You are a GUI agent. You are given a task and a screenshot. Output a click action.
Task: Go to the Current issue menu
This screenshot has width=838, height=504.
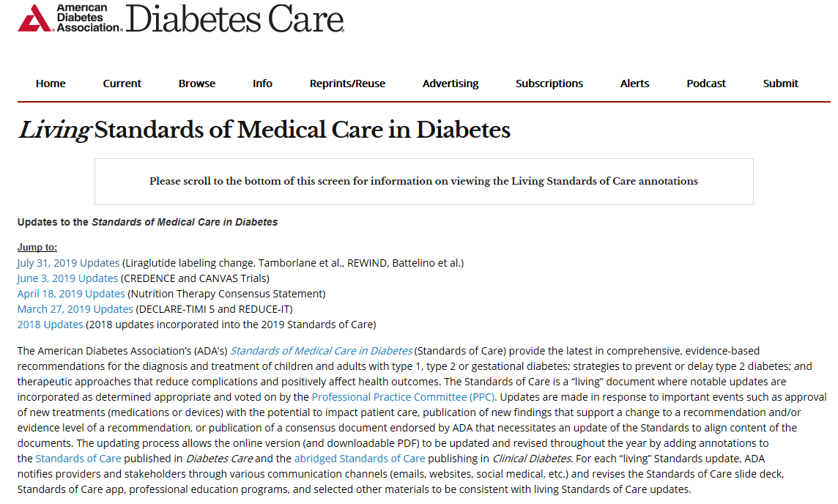tap(122, 84)
